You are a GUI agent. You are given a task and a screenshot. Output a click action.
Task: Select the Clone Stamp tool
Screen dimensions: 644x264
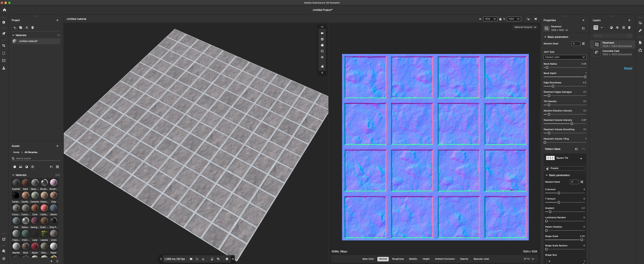(x=4, y=68)
